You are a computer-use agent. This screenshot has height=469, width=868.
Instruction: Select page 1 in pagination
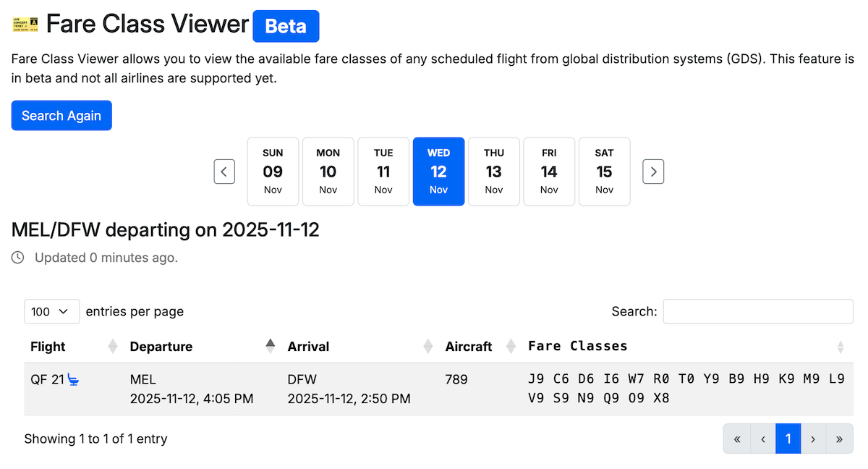point(788,439)
